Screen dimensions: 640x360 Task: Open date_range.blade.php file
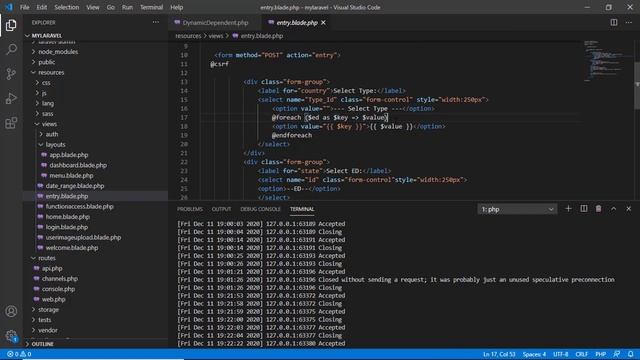[75, 186]
